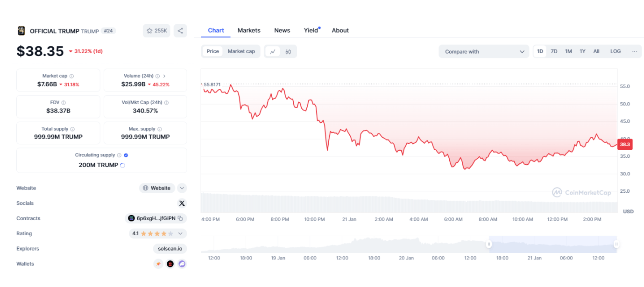Select 1M time range

(568, 51)
